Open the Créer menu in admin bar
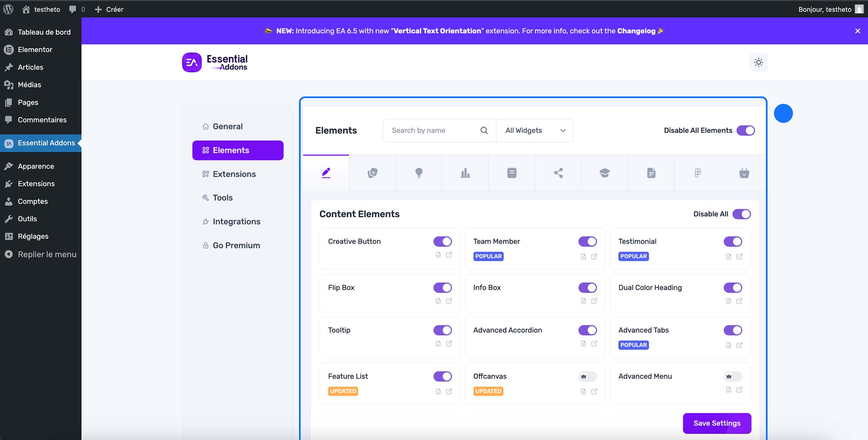 pos(109,9)
